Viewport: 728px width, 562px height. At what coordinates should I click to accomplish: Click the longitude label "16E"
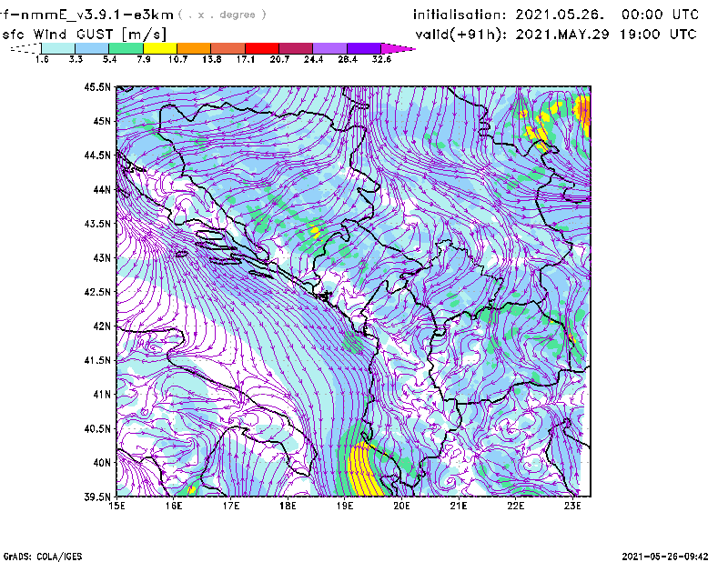(174, 506)
